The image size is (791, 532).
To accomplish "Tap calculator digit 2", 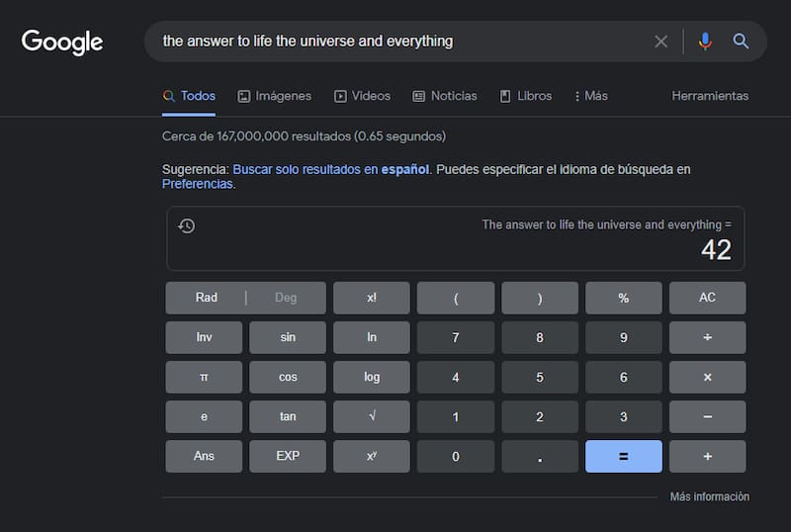I will coord(540,417).
